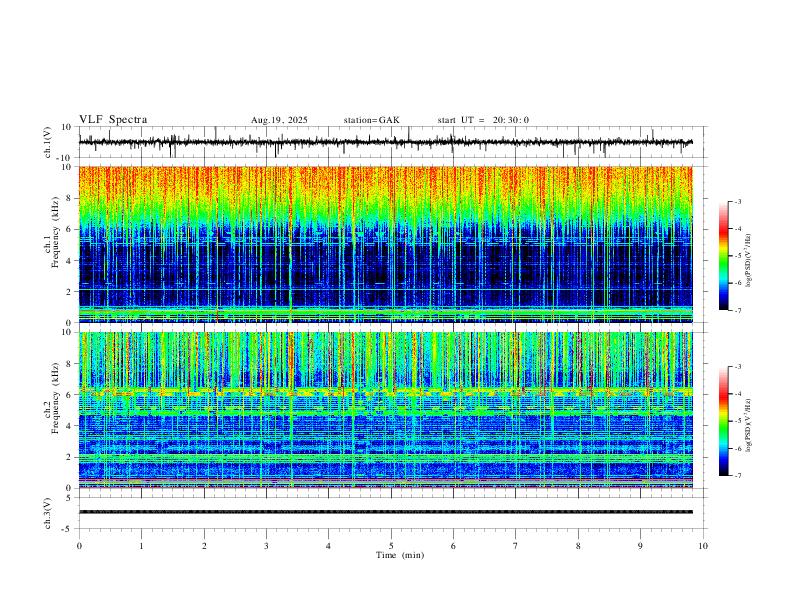The image size is (792, 612).
Task: Click the lower PSD color scale bar
Action: (723, 421)
